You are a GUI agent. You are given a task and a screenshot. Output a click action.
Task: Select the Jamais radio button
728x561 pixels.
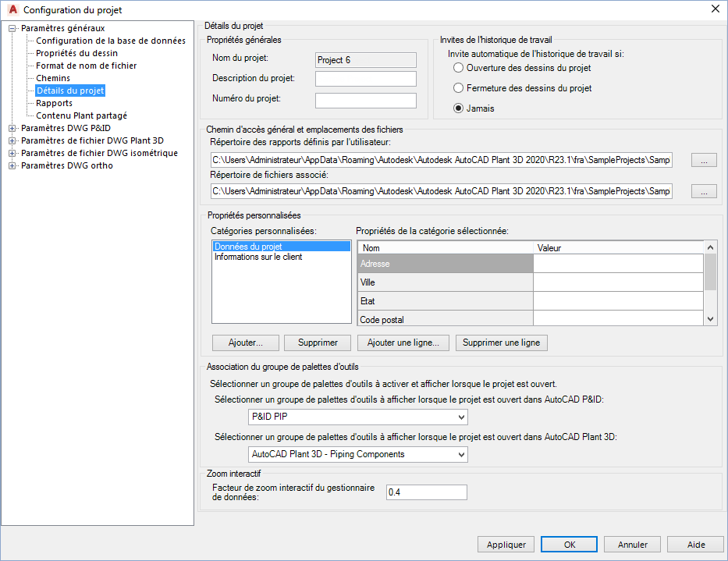(x=458, y=108)
